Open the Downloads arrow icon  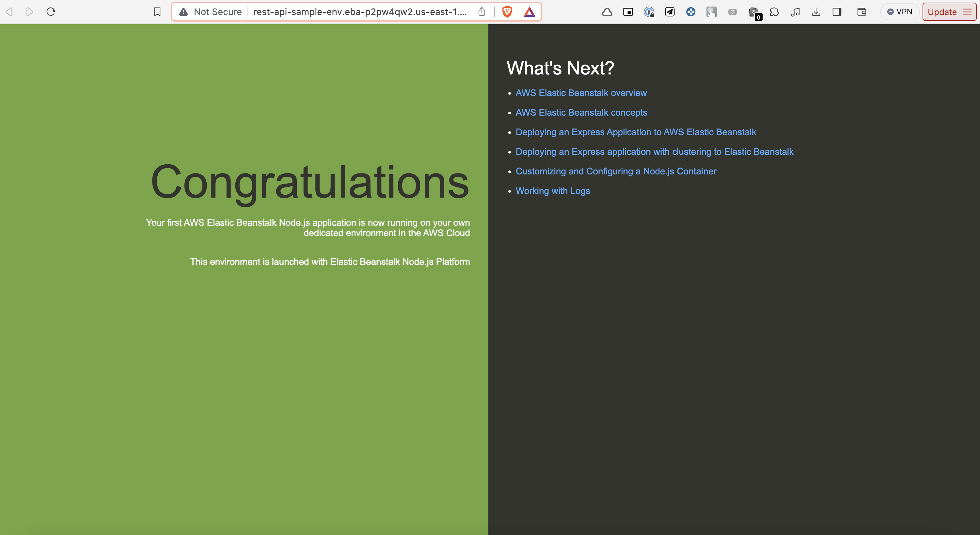tap(816, 12)
